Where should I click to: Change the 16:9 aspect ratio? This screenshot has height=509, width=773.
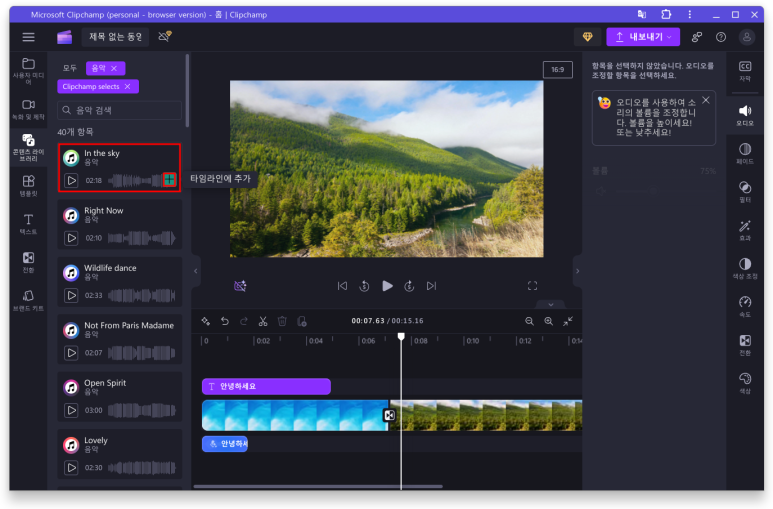(558, 70)
